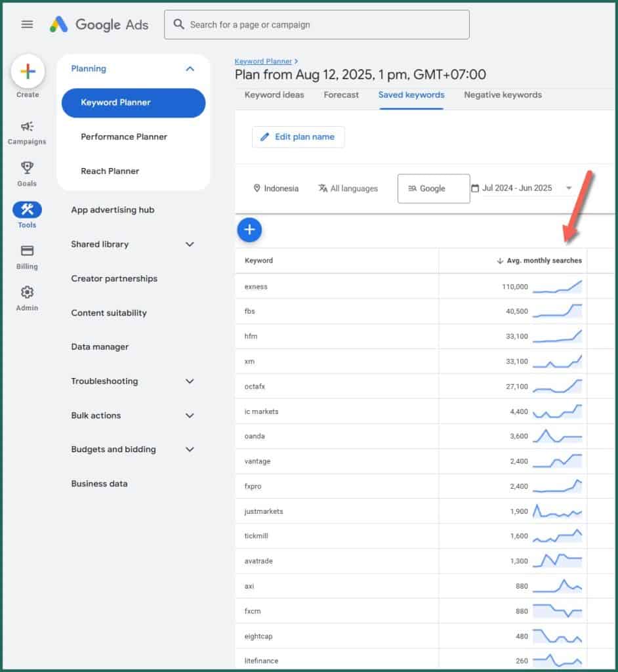Select the fbs keyword
The image size is (618, 672).
249,311
